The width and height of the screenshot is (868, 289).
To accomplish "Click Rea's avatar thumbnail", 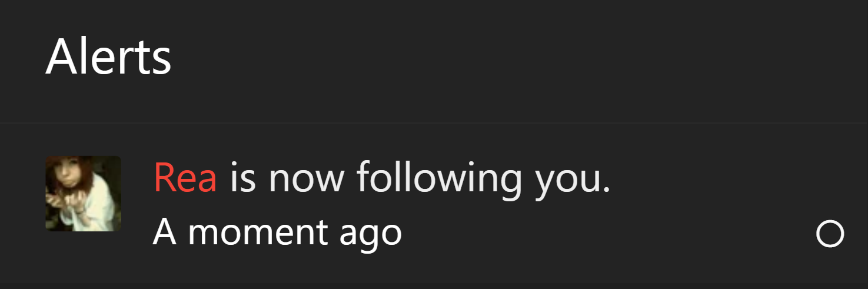I will (83, 194).
